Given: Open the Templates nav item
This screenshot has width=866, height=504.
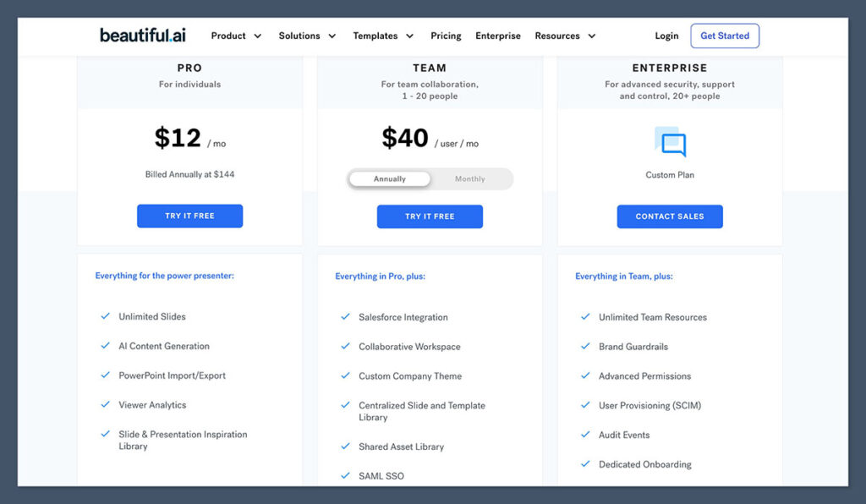Looking at the screenshot, I should [x=375, y=36].
